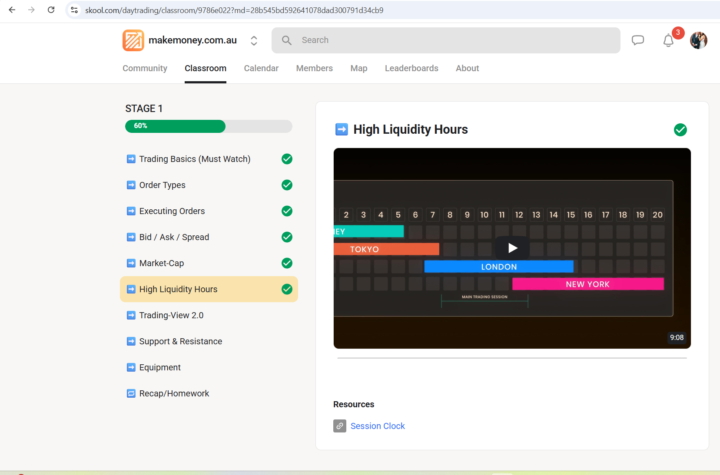Toggle Trading Basics completion checkmark
The height and width of the screenshot is (475, 720).
coord(287,159)
